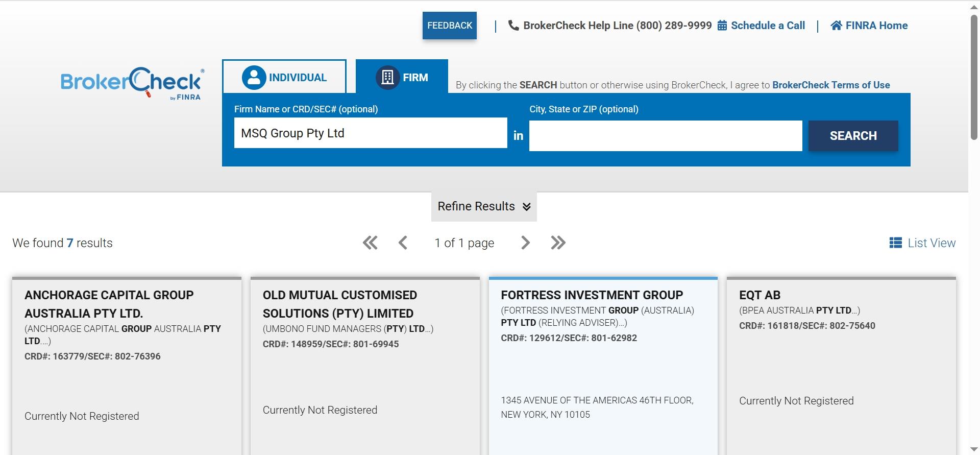Screen dimensions: 980x455
Task: Switch to List View
Action: [x=922, y=243]
